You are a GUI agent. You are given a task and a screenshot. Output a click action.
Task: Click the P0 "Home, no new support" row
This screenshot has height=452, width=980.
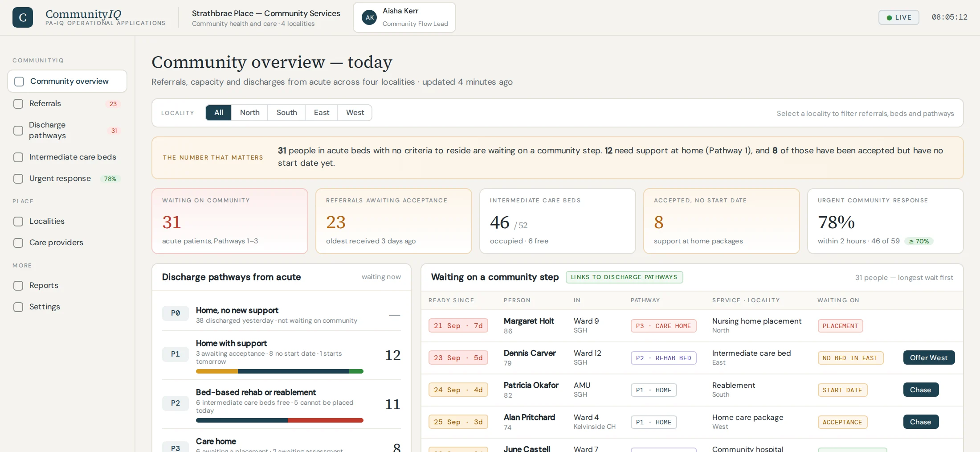click(282, 314)
